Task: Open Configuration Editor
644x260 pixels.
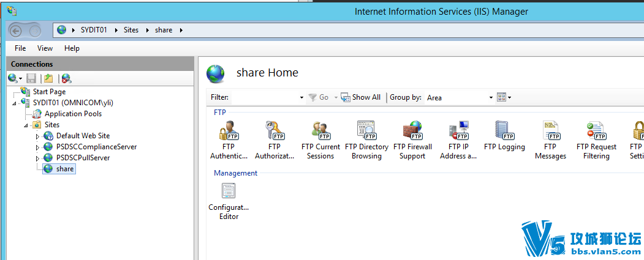Action: 229,201
